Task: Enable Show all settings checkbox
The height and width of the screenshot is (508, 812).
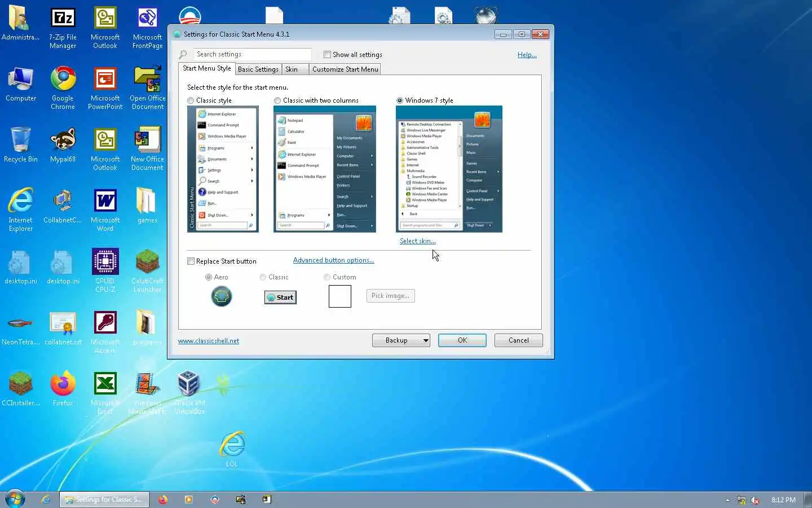Action: pyautogui.click(x=327, y=55)
